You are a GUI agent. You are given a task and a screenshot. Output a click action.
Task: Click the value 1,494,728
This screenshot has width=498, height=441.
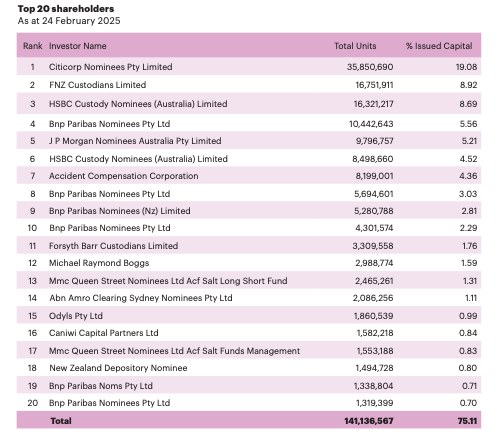374,368
